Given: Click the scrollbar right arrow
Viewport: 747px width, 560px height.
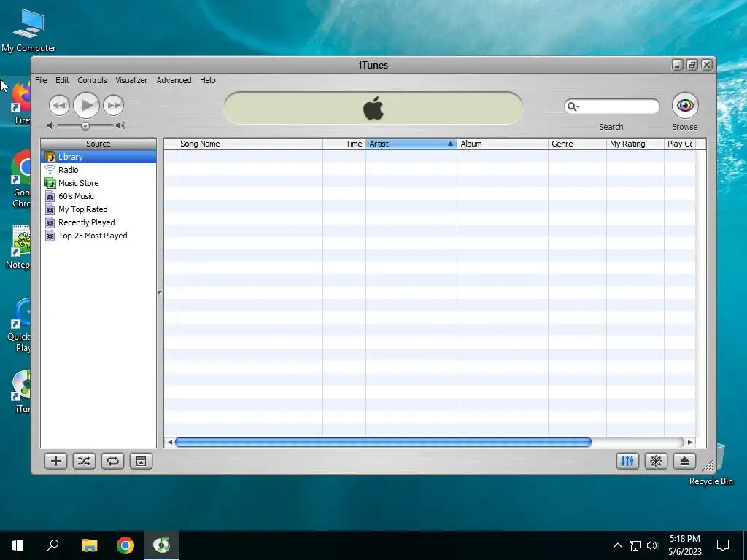Looking at the screenshot, I should coord(689,443).
